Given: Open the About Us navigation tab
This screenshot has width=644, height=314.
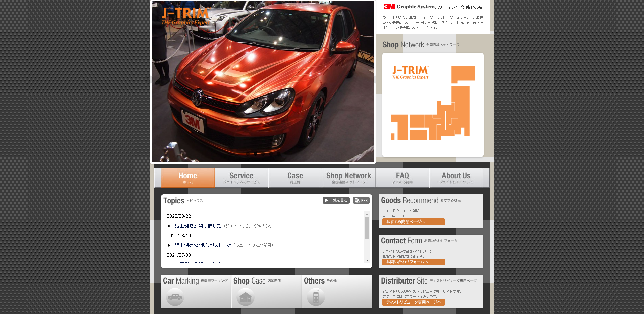Looking at the screenshot, I should click(x=456, y=178).
